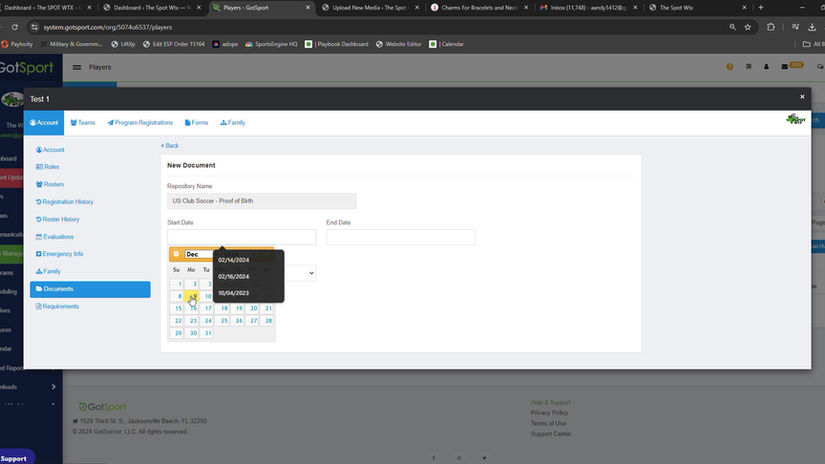Click the orange help question-mark icon

tap(730, 67)
